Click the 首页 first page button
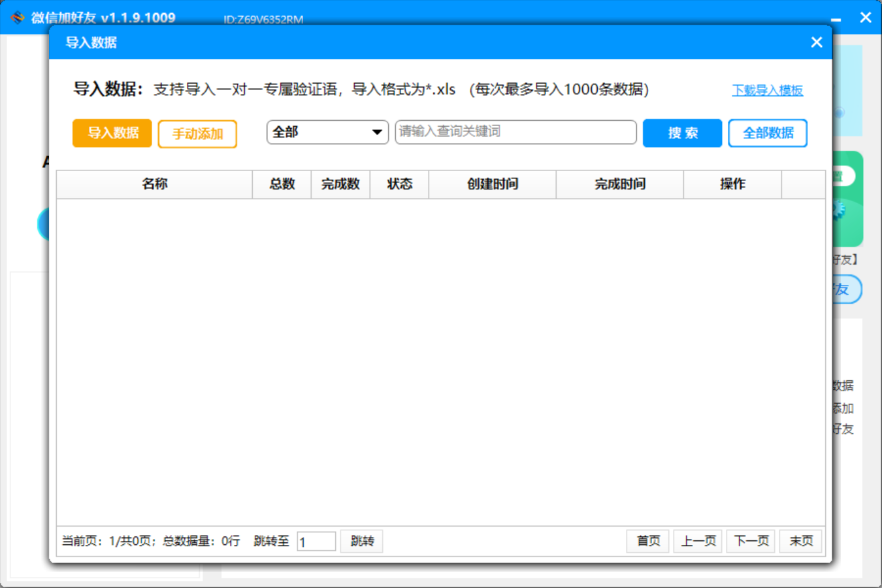 pyautogui.click(x=647, y=541)
